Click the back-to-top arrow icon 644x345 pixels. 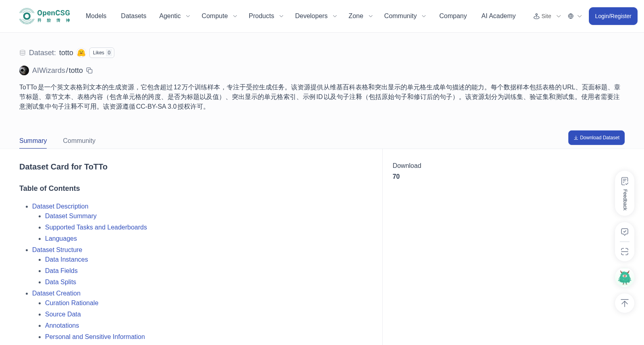coord(625,303)
